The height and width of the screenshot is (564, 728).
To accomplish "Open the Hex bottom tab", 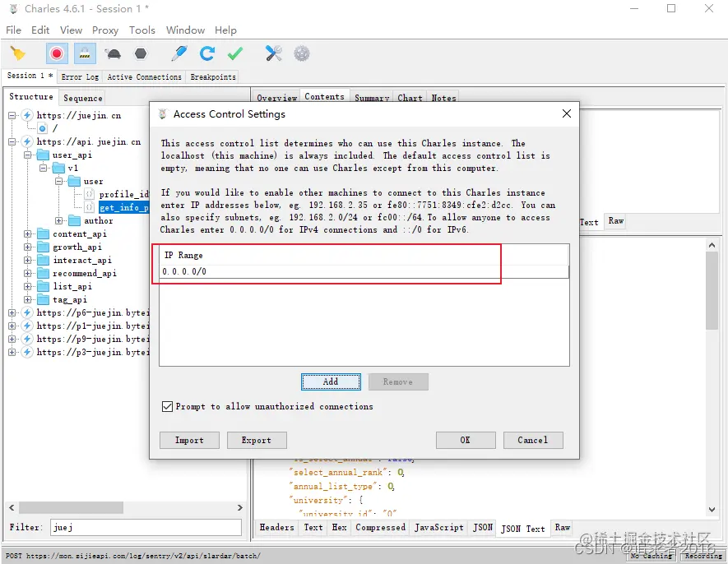I will coord(340,527).
